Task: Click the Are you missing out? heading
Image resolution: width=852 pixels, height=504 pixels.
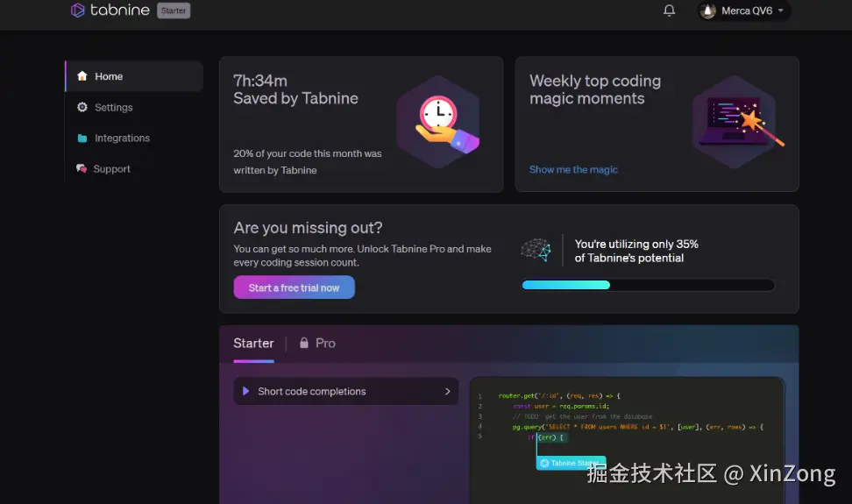Action: click(308, 228)
